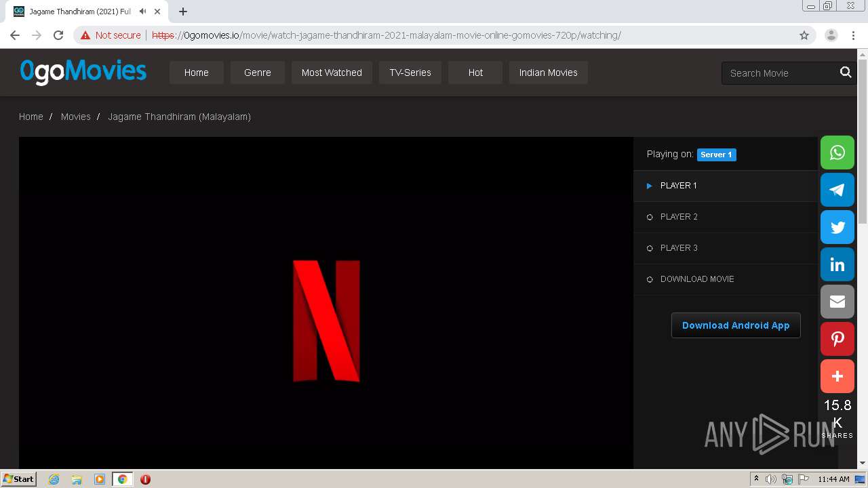Click the volume tray icon
This screenshot has height=488, width=868.
[x=771, y=479]
